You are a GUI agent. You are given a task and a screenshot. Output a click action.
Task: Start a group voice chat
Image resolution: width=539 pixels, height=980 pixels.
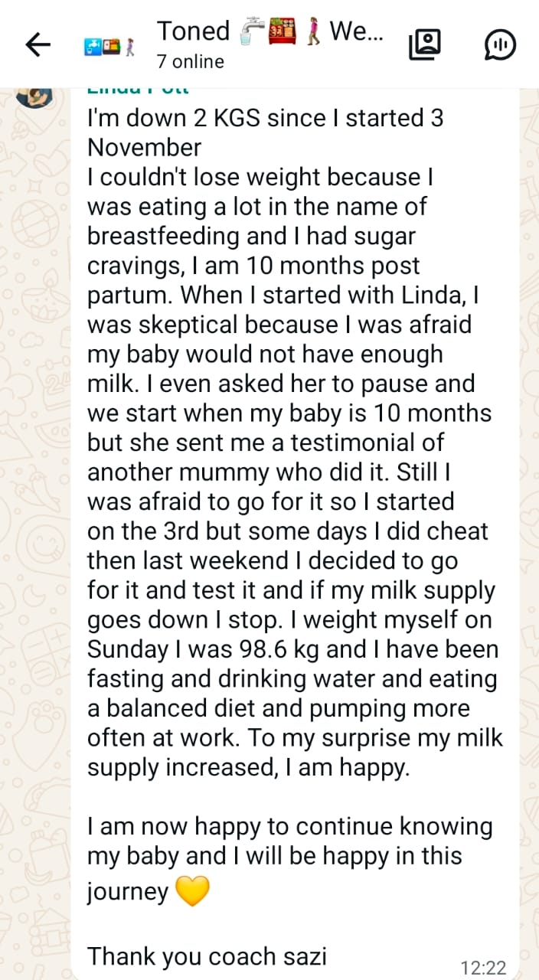coord(501,45)
